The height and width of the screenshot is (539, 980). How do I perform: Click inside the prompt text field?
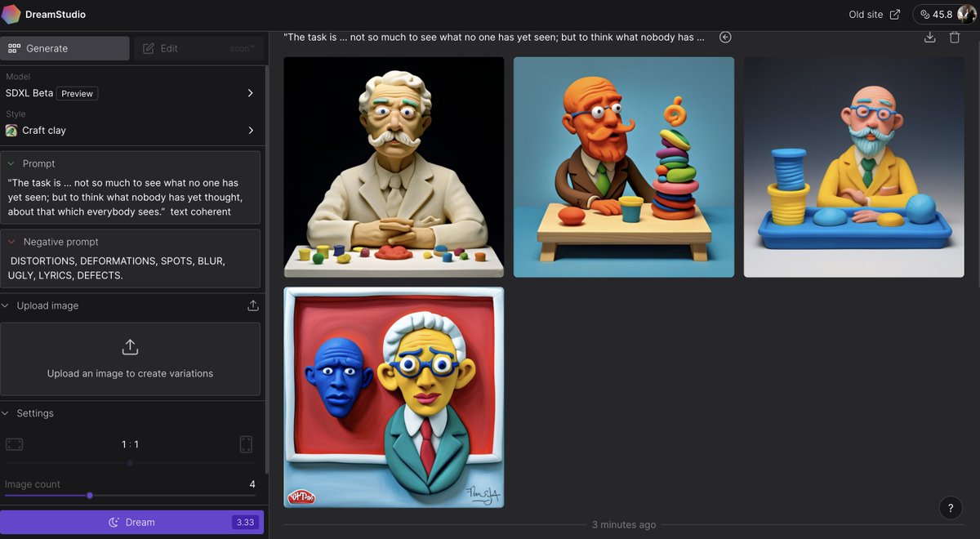point(131,197)
